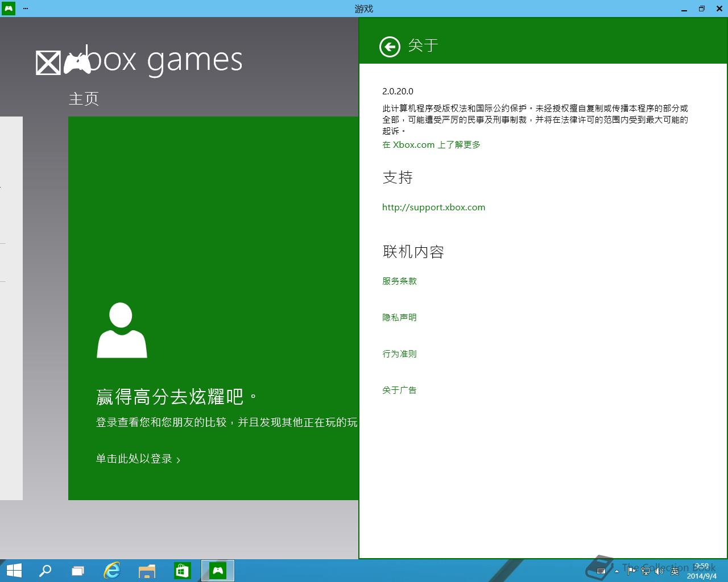Show hidden tray icons arrow
Screen dimensions: 728x582
(617, 571)
